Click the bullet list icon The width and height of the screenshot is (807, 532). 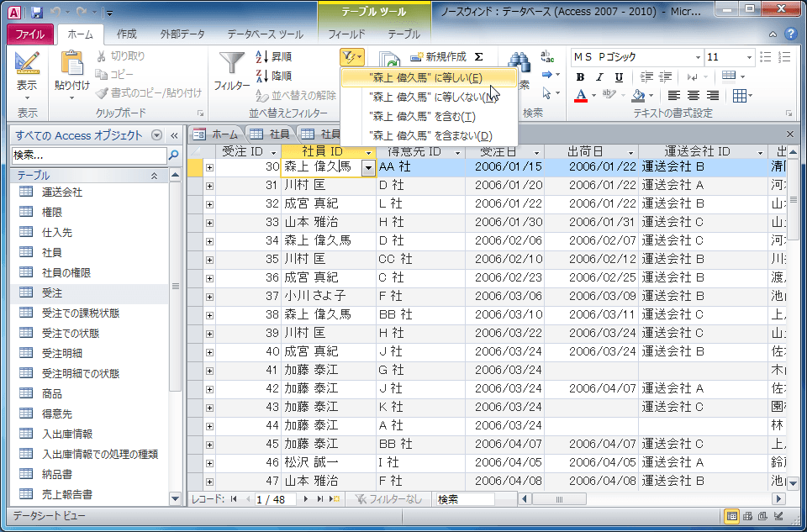[x=766, y=56]
